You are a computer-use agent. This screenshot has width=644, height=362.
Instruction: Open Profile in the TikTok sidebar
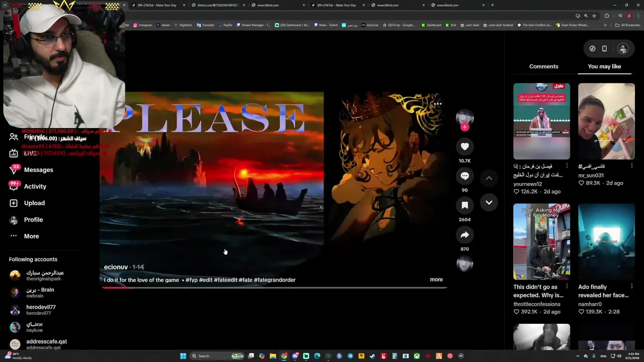(33, 220)
